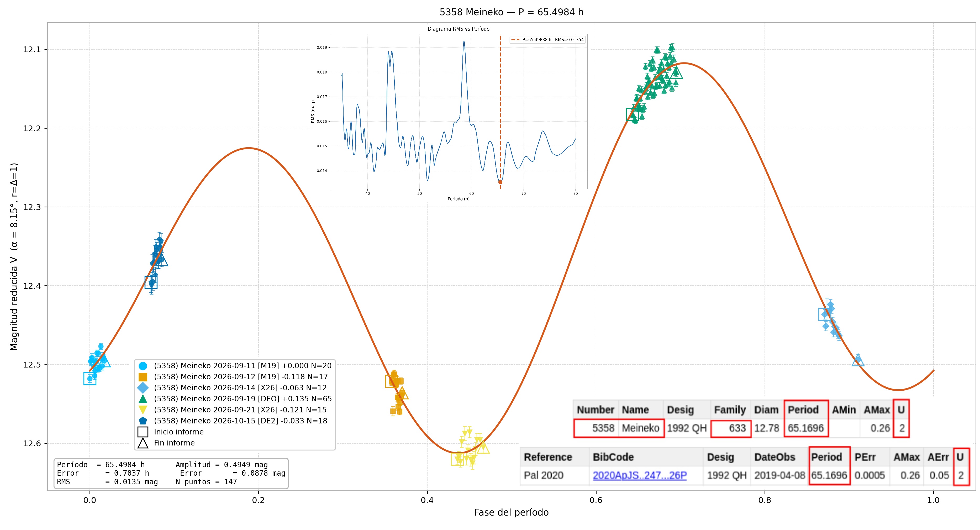Click the 'Family' column header
The image size is (980, 530).
730,410
